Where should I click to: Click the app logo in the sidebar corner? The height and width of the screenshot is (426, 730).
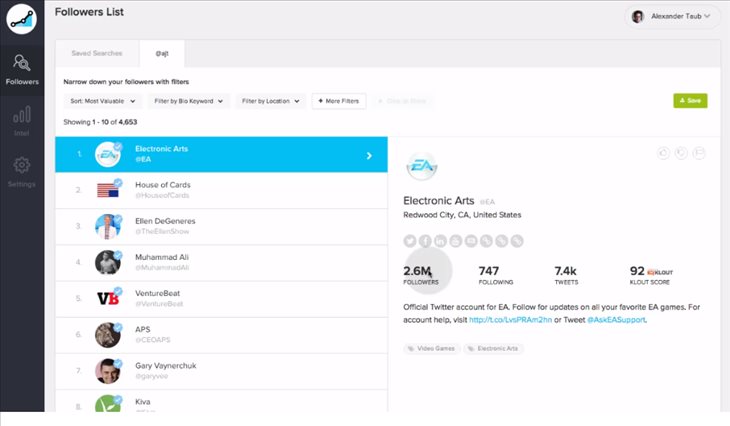coord(21,19)
